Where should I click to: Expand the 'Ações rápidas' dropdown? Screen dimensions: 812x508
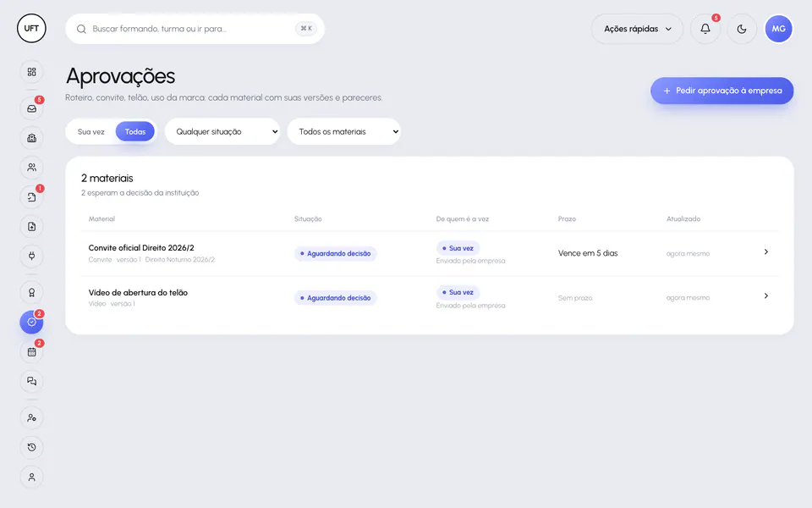click(638, 29)
